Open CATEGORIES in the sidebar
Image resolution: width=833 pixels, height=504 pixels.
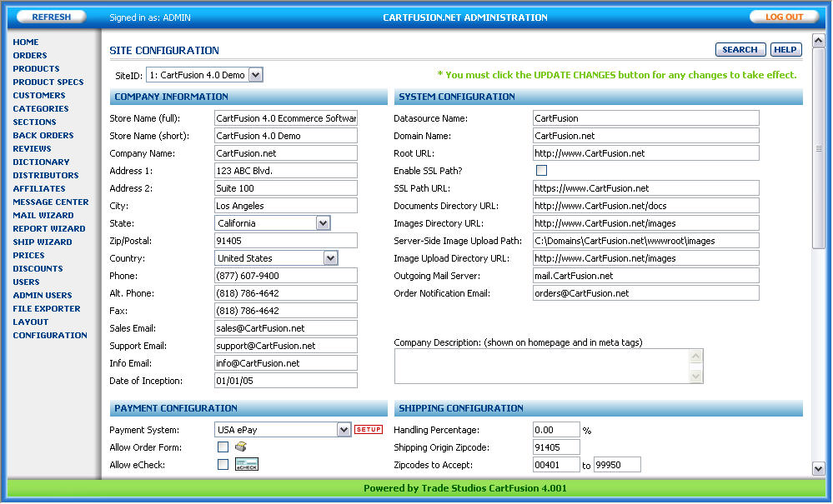[41, 108]
